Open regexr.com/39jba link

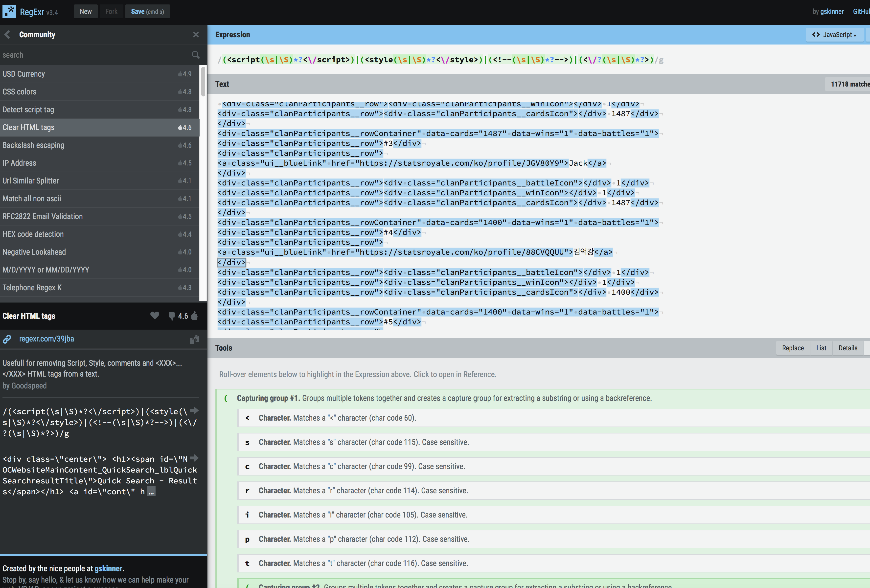tap(46, 339)
